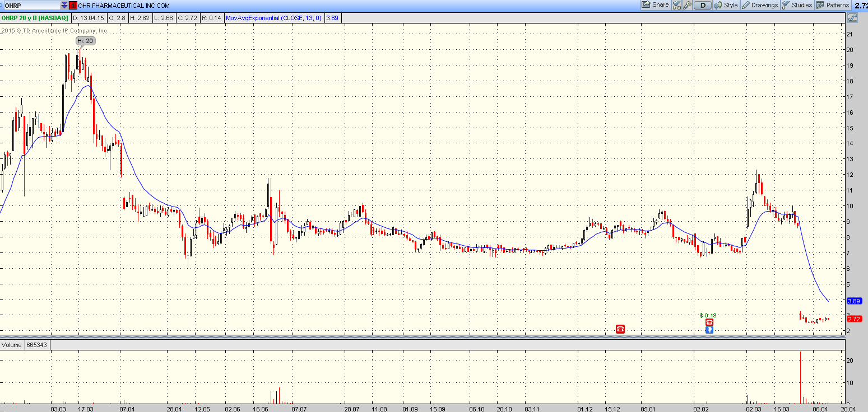
Task: Click the Volume study label
Action: [12, 345]
